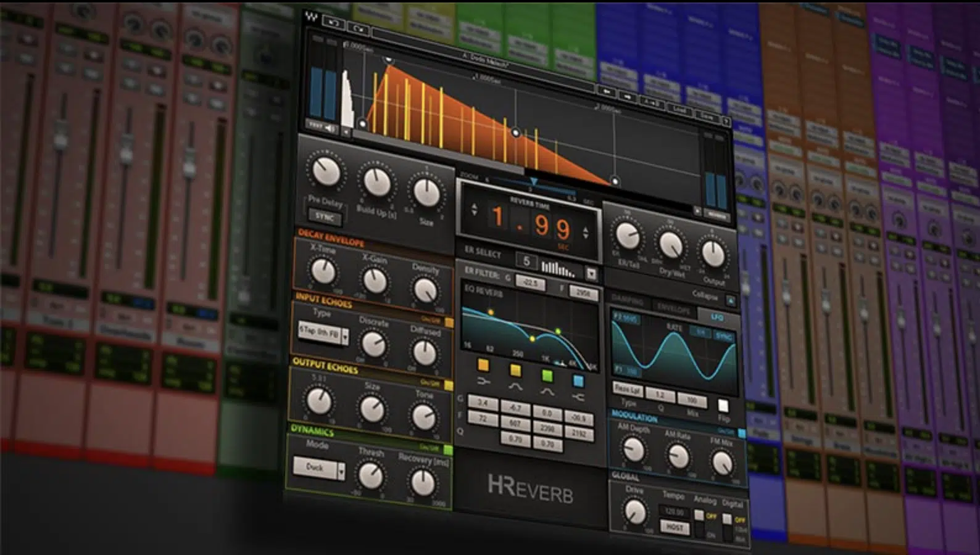
Task: Go to the previous preset arrow
Action: click(x=607, y=91)
